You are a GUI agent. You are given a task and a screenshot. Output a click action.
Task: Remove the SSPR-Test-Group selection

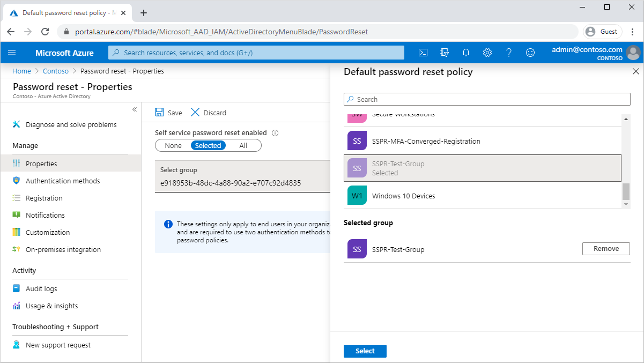(606, 249)
